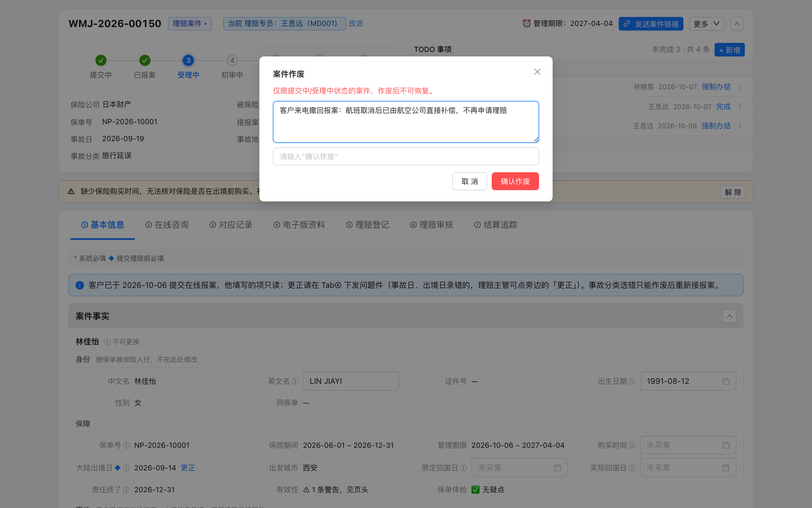Close the 案件作废 dialog with X
812x508 pixels.
[x=537, y=72]
